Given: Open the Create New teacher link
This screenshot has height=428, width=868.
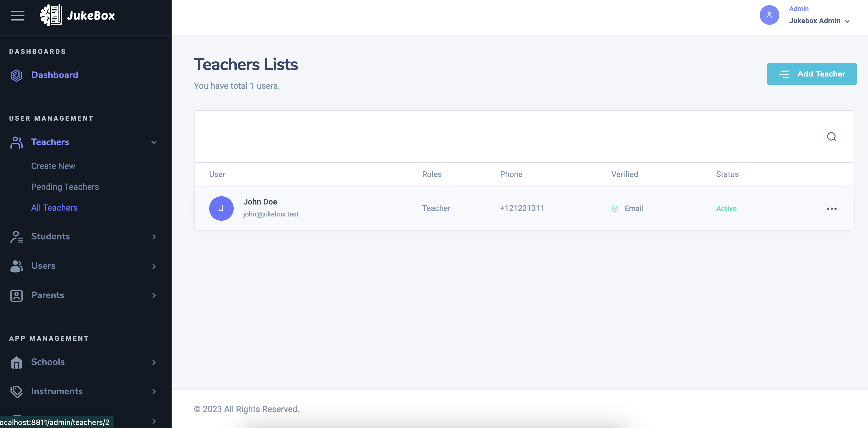Looking at the screenshot, I should 53,166.
